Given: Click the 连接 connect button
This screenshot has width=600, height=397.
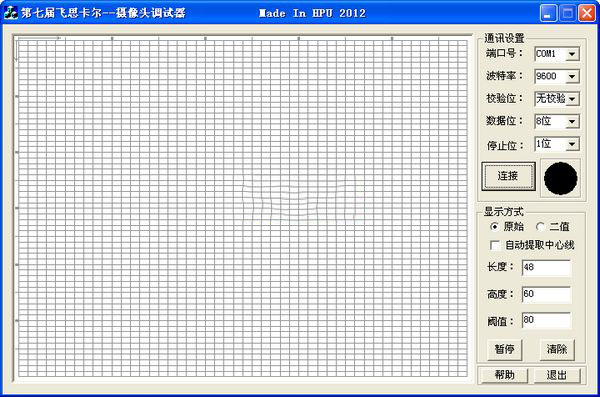Looking at the screenshot, I should (x=508, y=176).
